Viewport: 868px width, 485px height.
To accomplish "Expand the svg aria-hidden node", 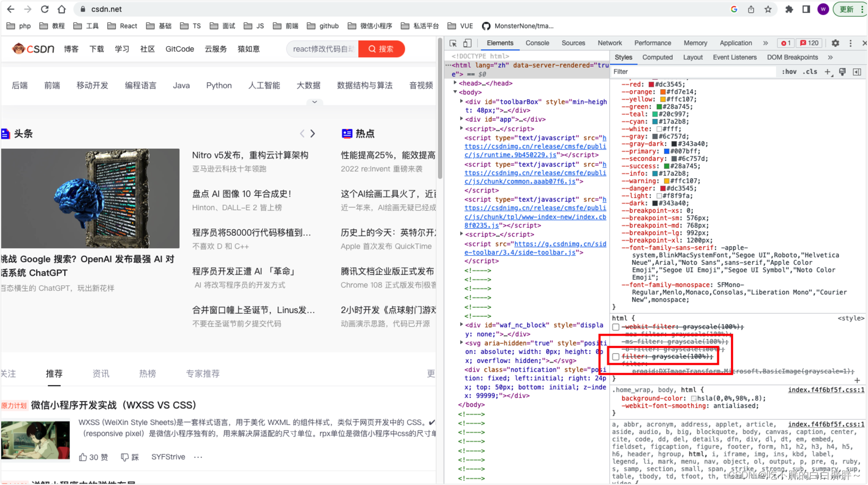I will [461, 342].
